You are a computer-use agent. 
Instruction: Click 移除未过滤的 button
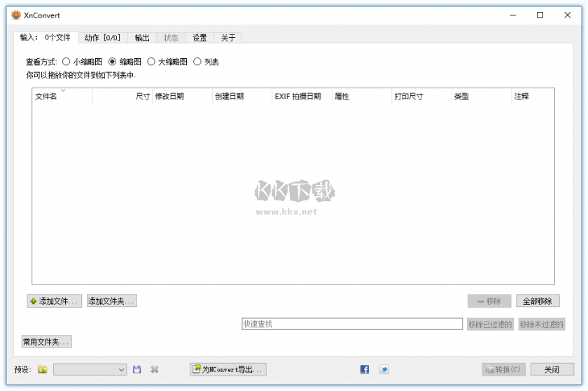click(x=542, y=324)
